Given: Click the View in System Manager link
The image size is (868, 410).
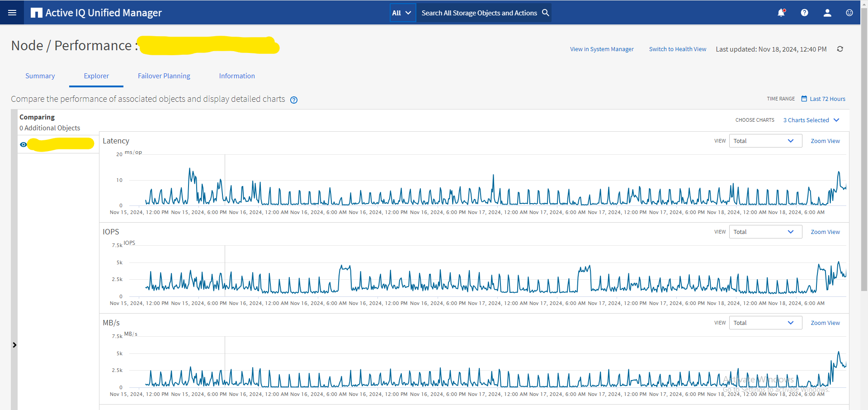Looking at the screenshot, I should [601, 49].
